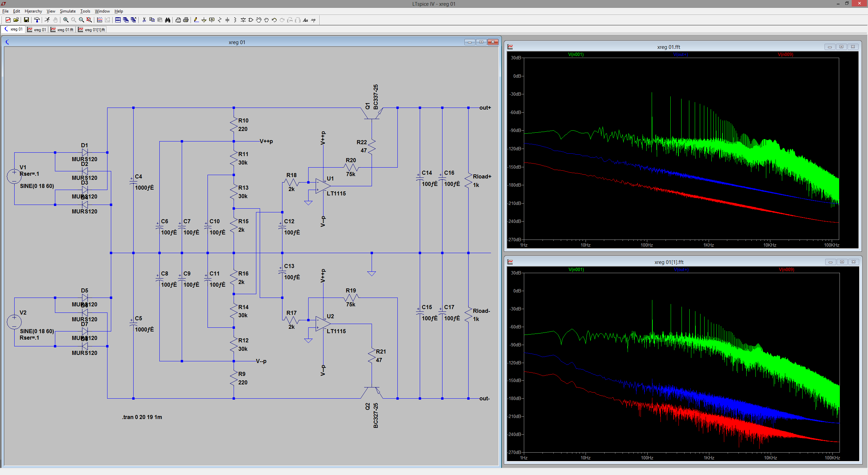Place a Resistor using the toolbar icon
Image resolution: width=868 pixels, height=475 pixels.
(x=220, y=20)
